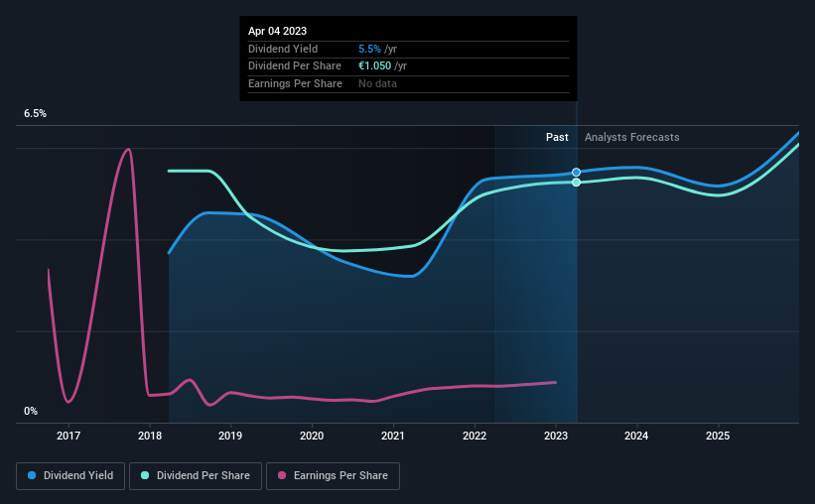Select the 2020 x-axis label
The width and height of the screenshot is (815, 504).
312,436
